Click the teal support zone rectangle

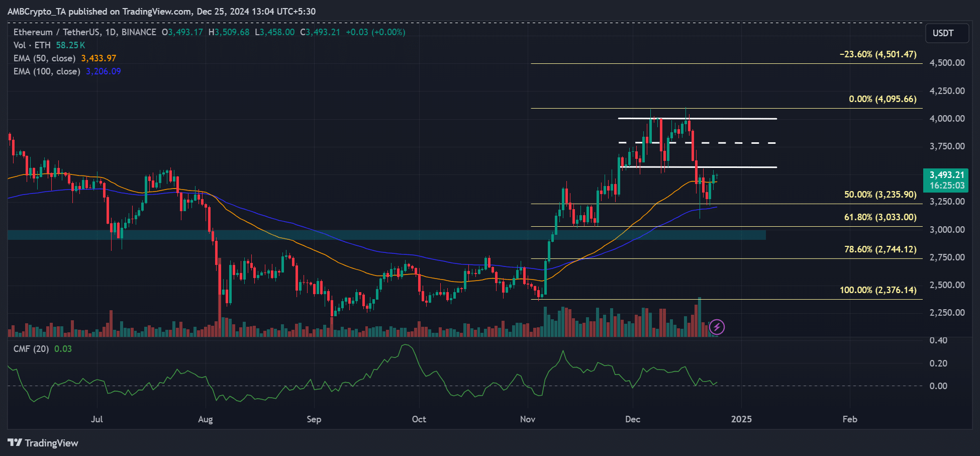(x=386, y=235)
